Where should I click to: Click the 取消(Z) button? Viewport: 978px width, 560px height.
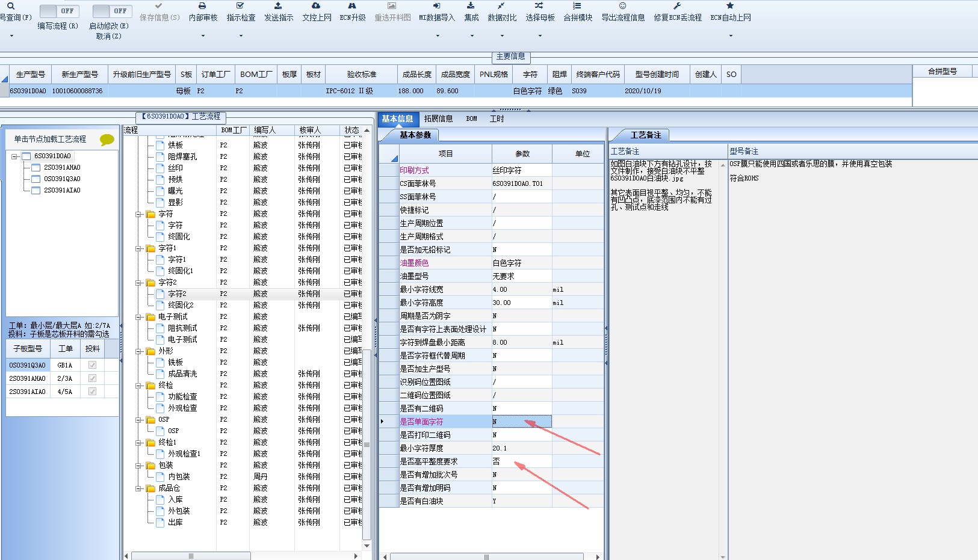[x=109, y=36]
